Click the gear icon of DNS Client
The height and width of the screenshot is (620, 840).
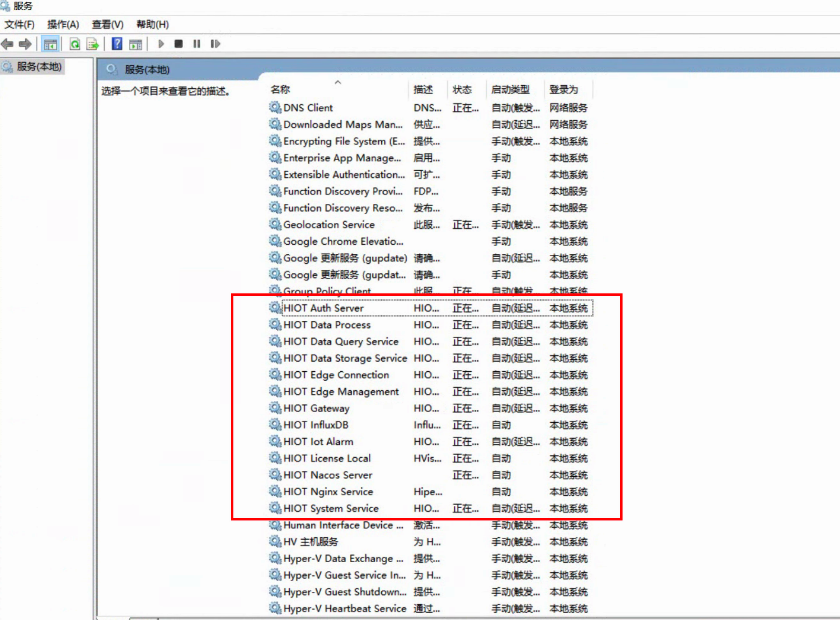pos(275,107)
